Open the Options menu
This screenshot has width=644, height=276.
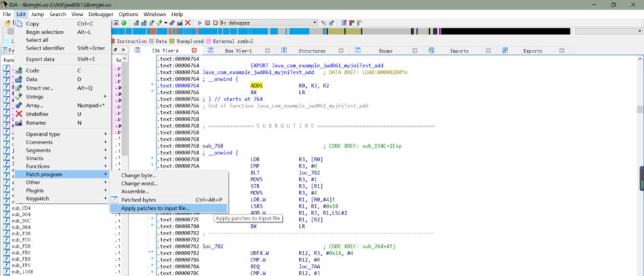point(128,14)
